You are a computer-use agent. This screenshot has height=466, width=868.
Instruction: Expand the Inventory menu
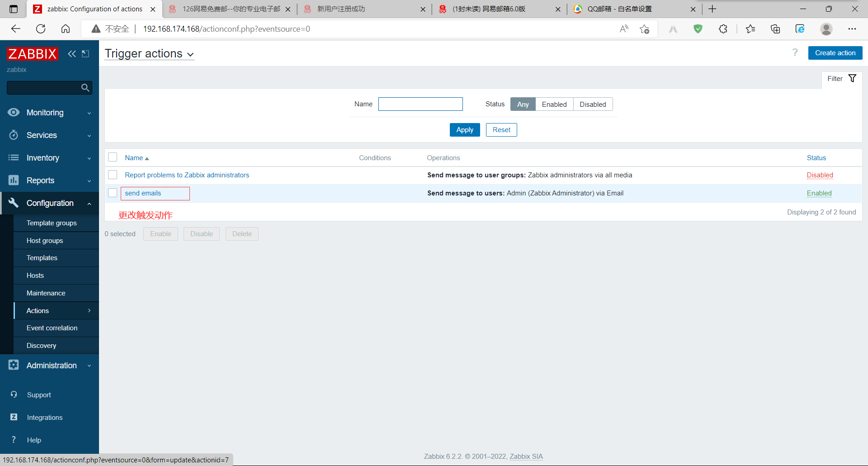(89, 158)
